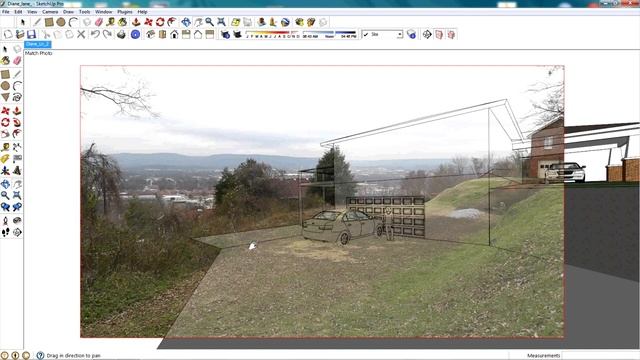
Task: Click the status bar help question icon
Action: click(40, 356)
